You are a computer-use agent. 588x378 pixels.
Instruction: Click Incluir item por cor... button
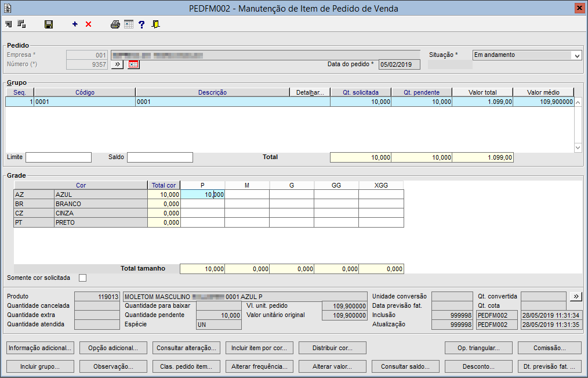tap(259, 348)
